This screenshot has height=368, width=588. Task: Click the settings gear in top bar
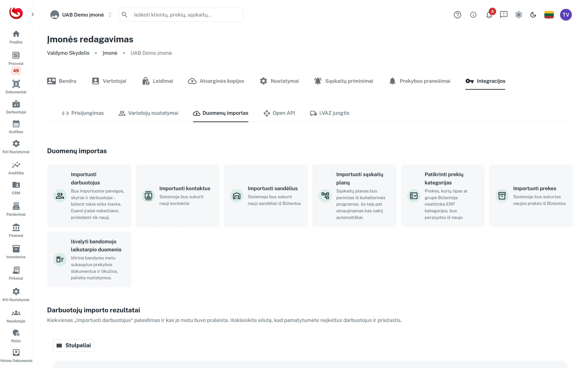tap(518, 14)
